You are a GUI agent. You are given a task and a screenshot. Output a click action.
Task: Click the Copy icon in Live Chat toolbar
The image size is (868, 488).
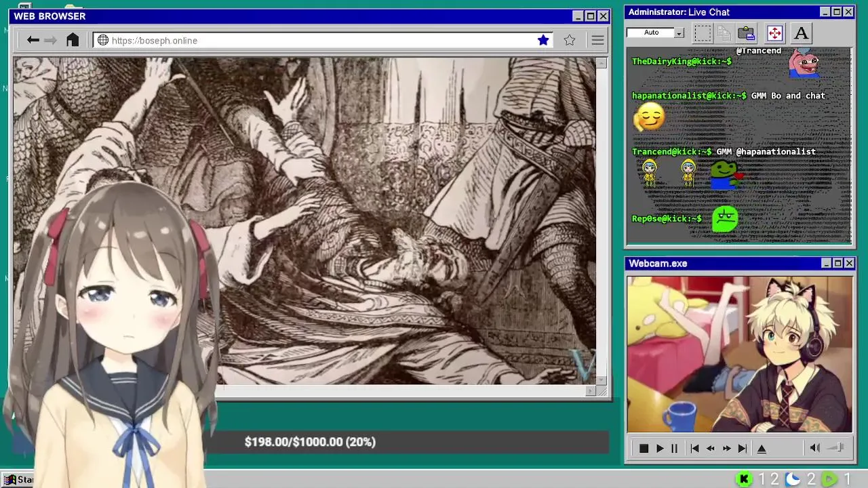point(725,33)
